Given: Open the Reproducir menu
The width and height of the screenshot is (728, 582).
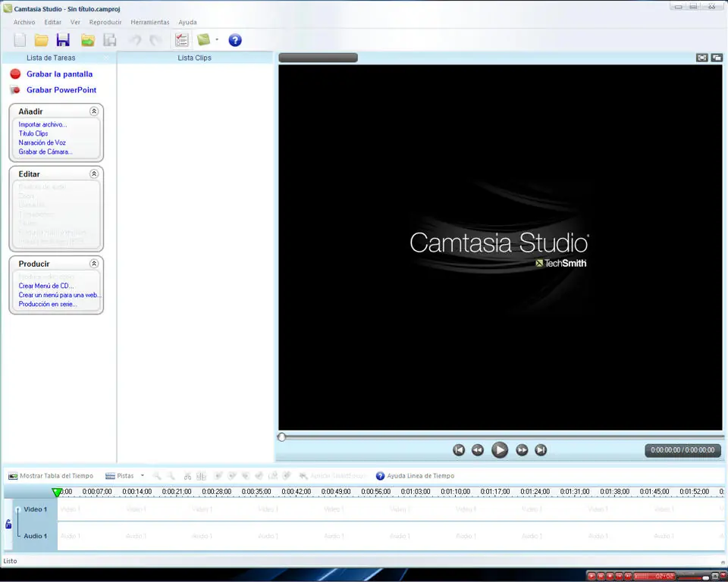Looking at the screenshot, I should [x=105, y=22].
